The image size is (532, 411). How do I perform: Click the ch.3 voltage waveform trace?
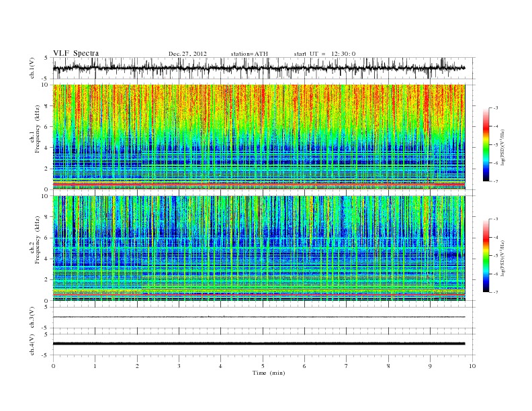pos(259,317)
